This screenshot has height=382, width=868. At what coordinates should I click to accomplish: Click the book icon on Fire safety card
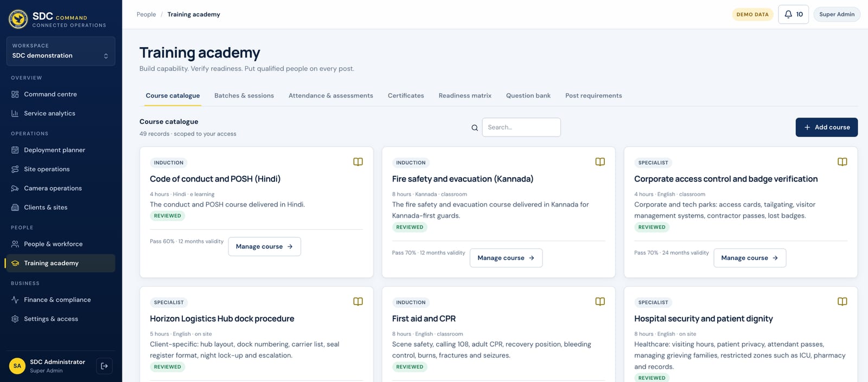coord(600,162)
